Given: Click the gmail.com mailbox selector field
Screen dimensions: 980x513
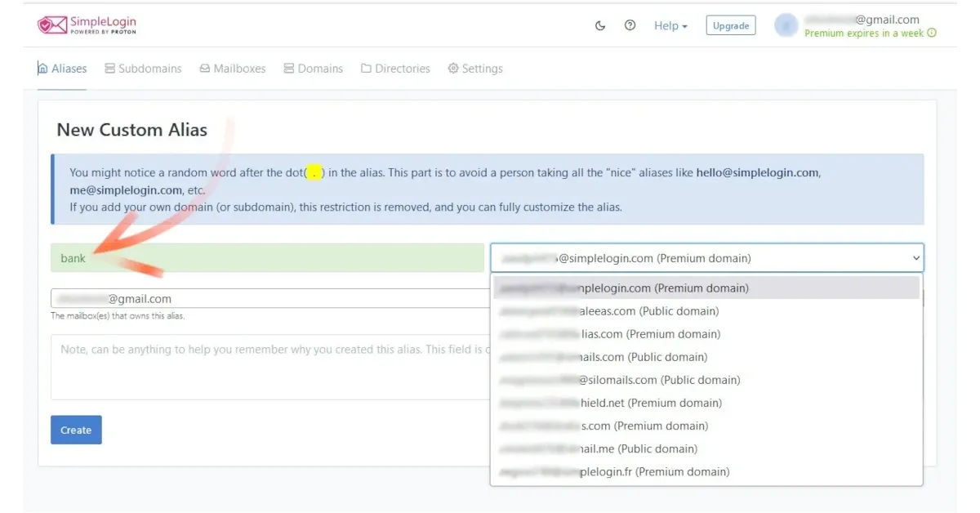Looking at the screenshot, I should click(269, 299).
